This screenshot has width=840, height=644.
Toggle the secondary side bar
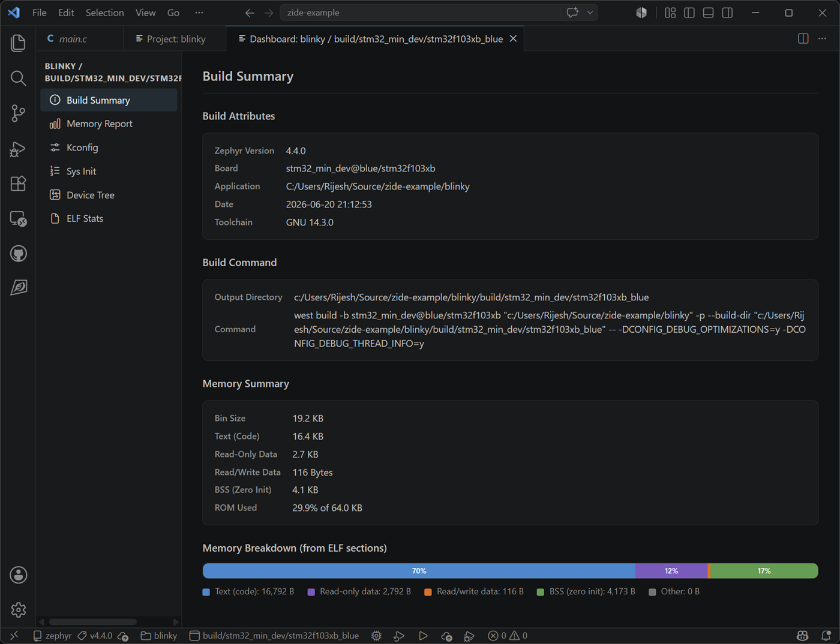point(728,13)
